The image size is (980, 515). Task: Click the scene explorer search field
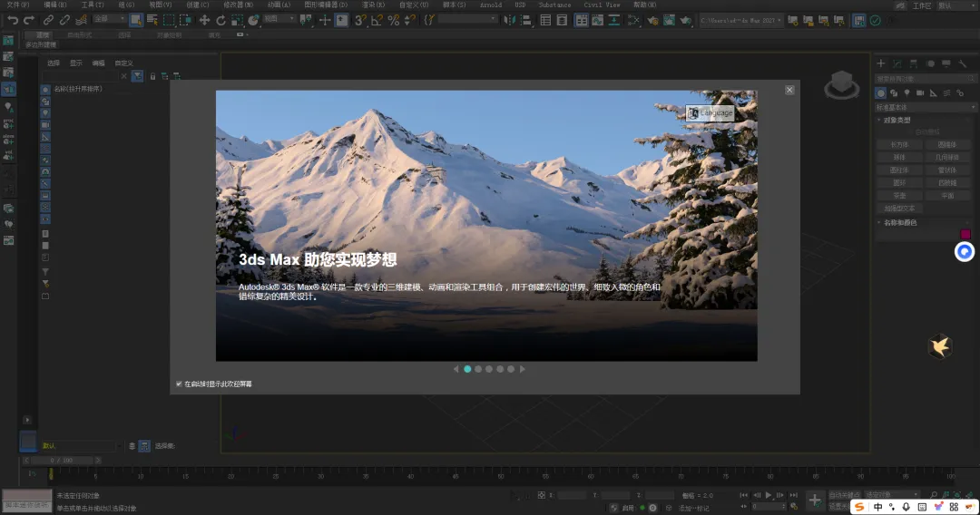(79, 76)
